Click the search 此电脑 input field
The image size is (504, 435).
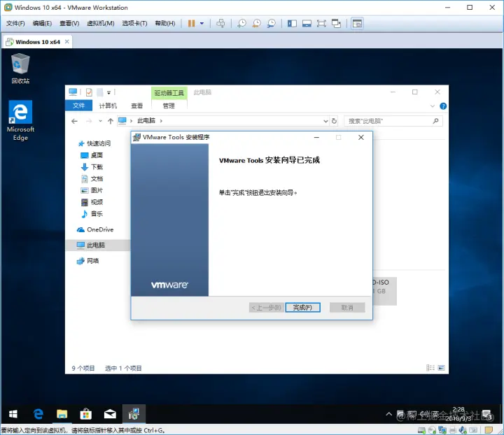393,121
